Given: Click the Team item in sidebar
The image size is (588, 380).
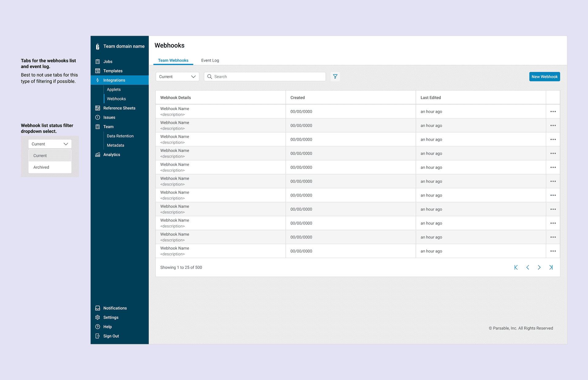Looking at the screenshot, I should [120, 127].
